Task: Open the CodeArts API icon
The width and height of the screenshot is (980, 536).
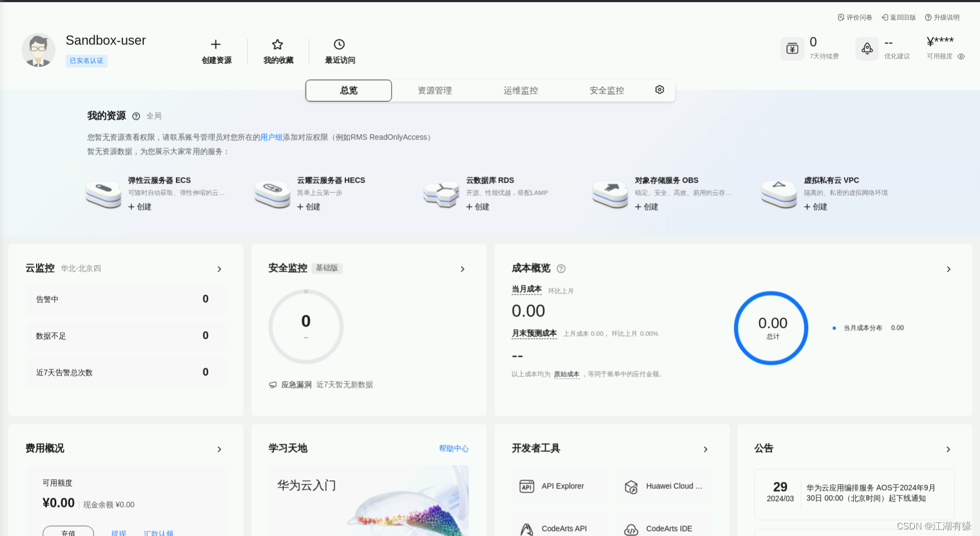Action: tap(527, 529)
